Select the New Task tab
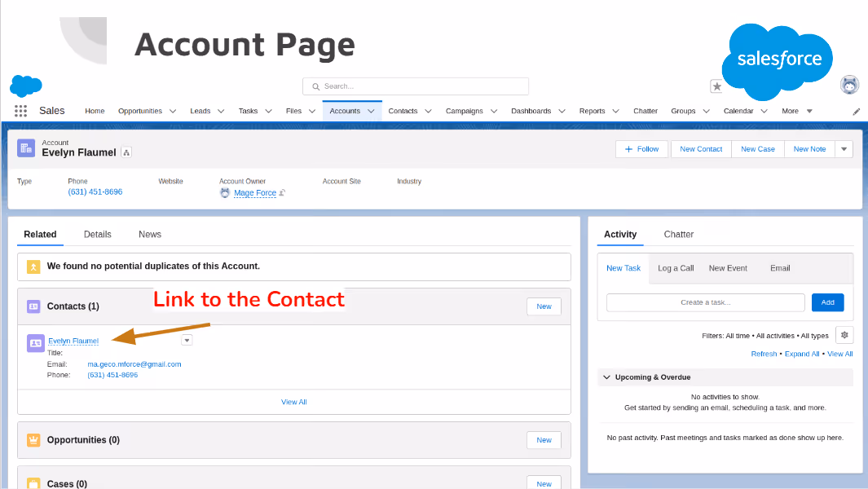The height and width of the screenshot is (489, 868). pyautogui.click(x=623, y=268)
